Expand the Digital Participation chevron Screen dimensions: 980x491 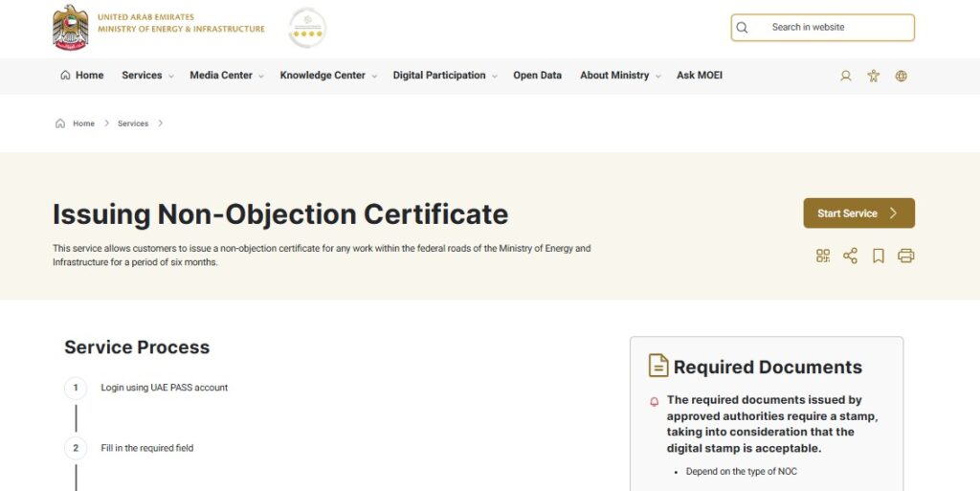point(494,77)
